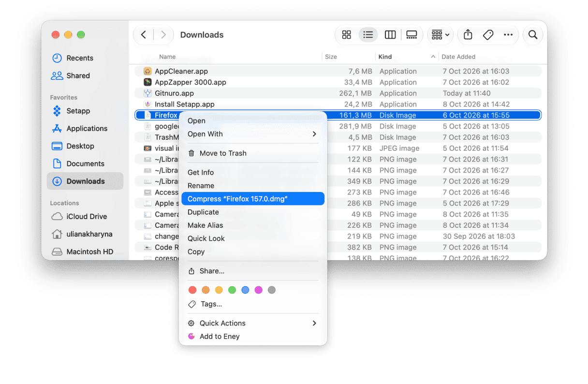The image size is (588, 384).
Task: Select the Install Setapp.app file name
Action: pyautogui.click(x=185, y=104)
